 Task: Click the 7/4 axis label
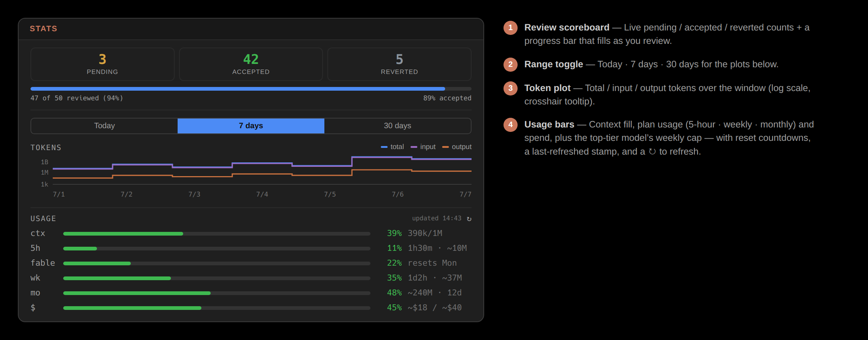click(262, 194)
